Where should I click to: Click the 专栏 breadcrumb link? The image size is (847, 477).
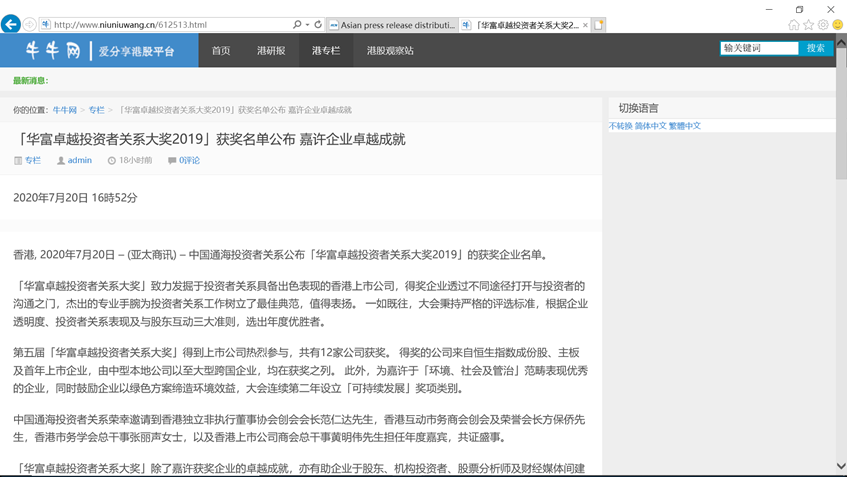tap(96, 110)
